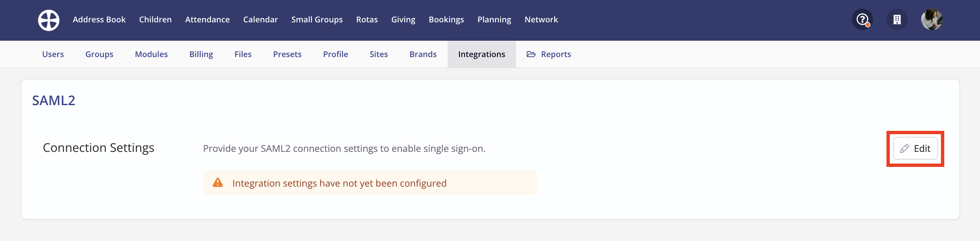Click the orange warning triangle icon
The height and width of the screenshot is (241, 980).
[x=217, y=183]
